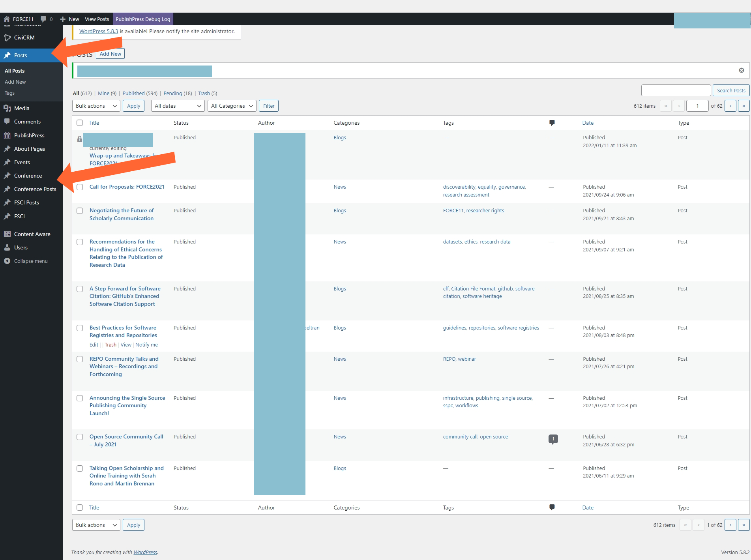Open Users icon in sidebar
The image size is (751, 560).
click(x=7, y=247)
